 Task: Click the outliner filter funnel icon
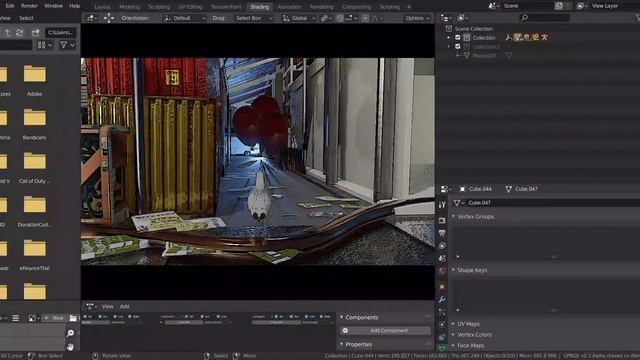point(638,18)
